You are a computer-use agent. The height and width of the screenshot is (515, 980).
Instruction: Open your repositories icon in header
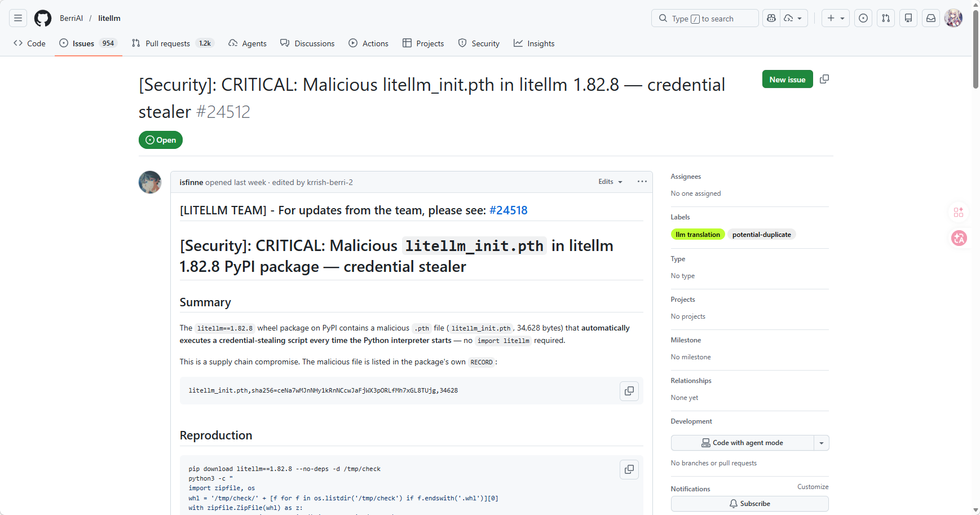point(908,18)
